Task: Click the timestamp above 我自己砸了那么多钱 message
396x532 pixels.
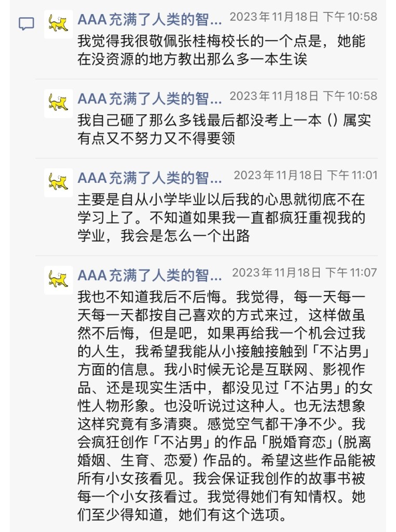Action: (x=303, y=96)
